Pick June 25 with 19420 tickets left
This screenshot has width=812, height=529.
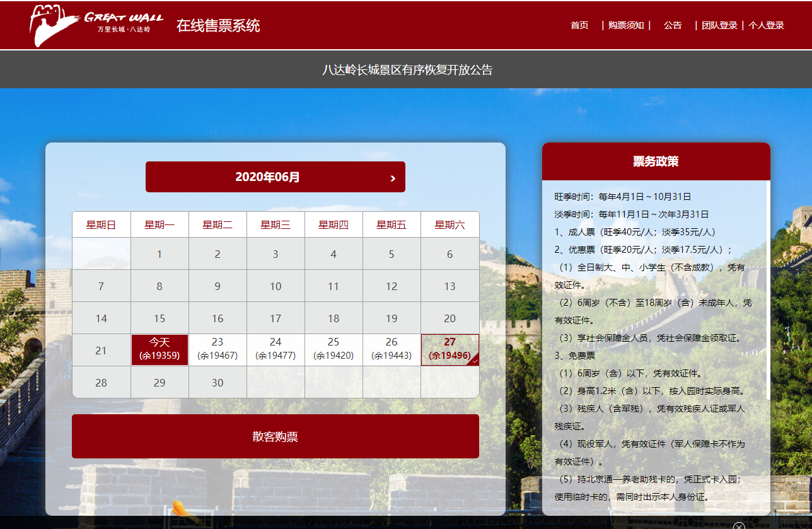tap(333, 349)
